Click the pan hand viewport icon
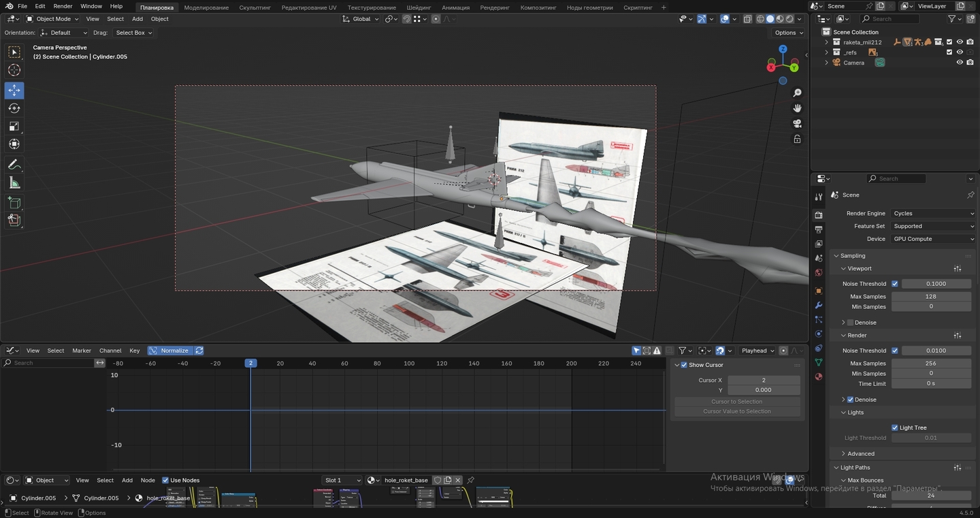Image resolution: width=980 pixels, height=518 pixels. 797,108
